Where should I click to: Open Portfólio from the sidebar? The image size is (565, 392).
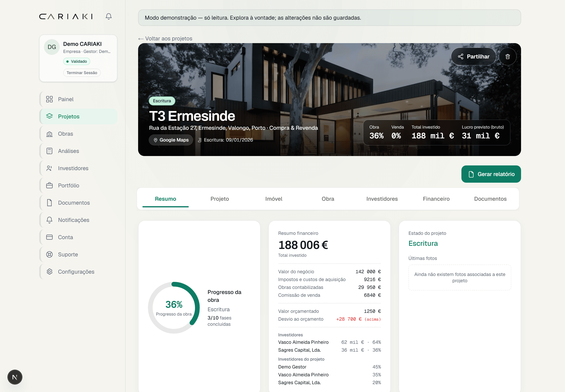[x=78, y=185]
